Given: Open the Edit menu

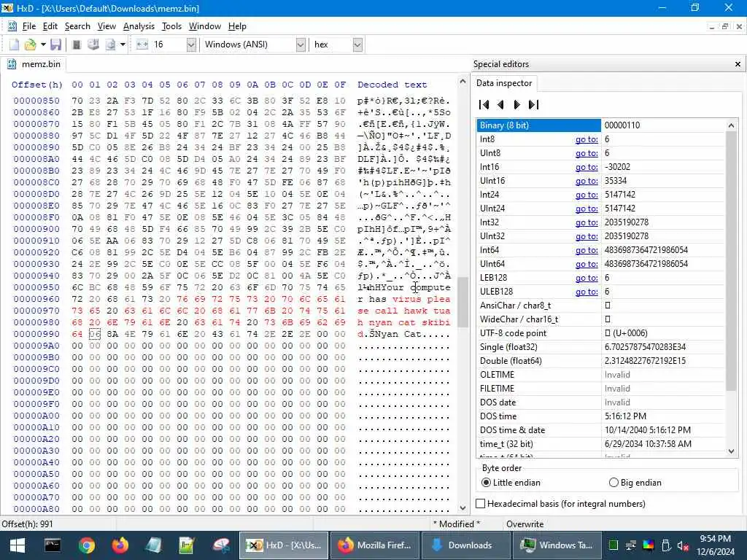Looking at the screenshot, I should point(50,26).
